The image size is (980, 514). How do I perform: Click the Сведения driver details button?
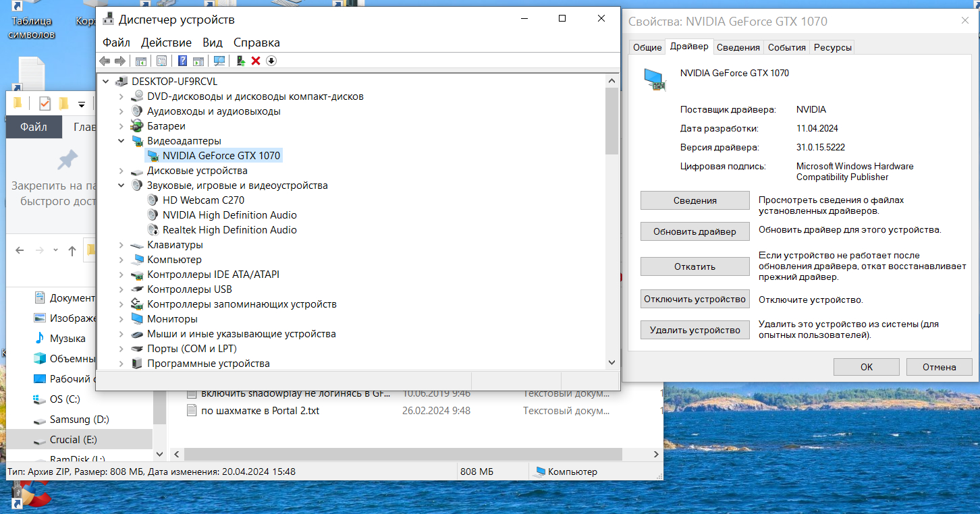[695, 200]
